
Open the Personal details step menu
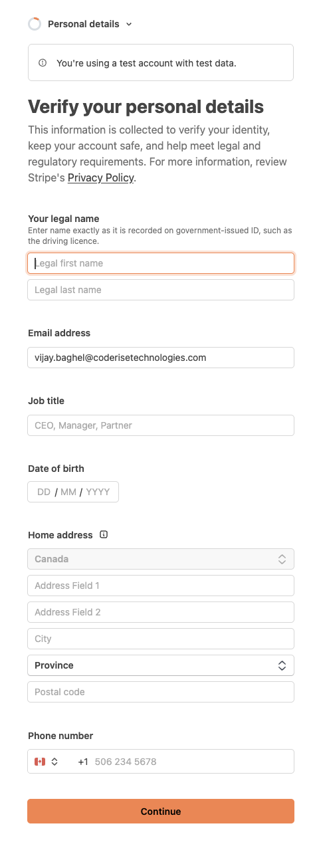(x=84, y=24)
